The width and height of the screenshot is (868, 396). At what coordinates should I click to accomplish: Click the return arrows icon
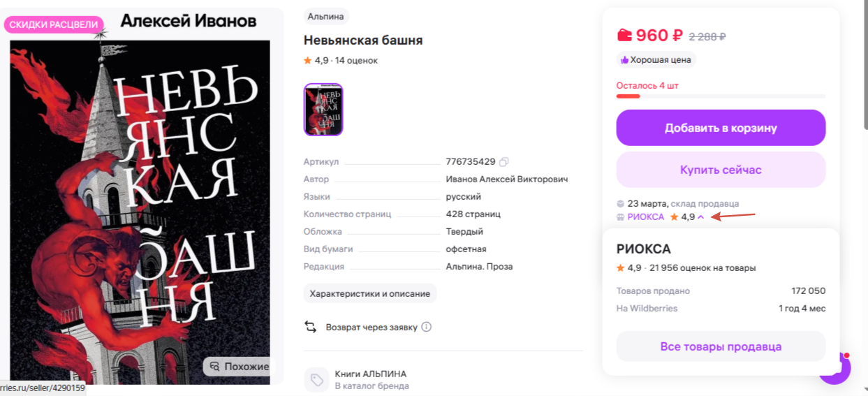tap(310, 327)
